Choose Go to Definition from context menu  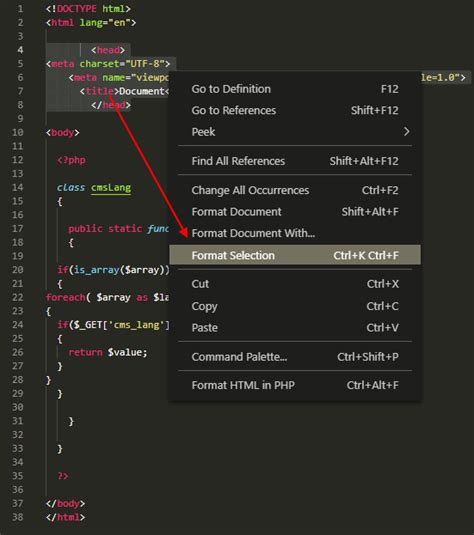click(x=295, y=89)
